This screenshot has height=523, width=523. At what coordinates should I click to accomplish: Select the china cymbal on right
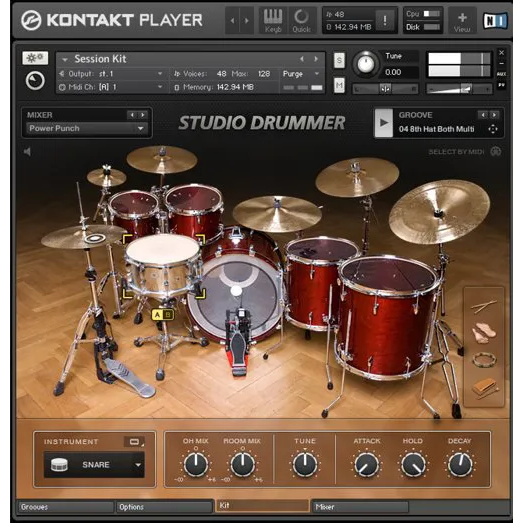(x=440, y=211)
